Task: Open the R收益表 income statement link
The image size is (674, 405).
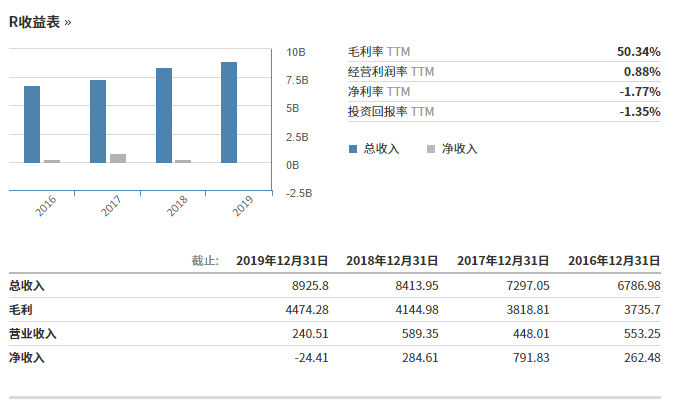Action: 40,21
